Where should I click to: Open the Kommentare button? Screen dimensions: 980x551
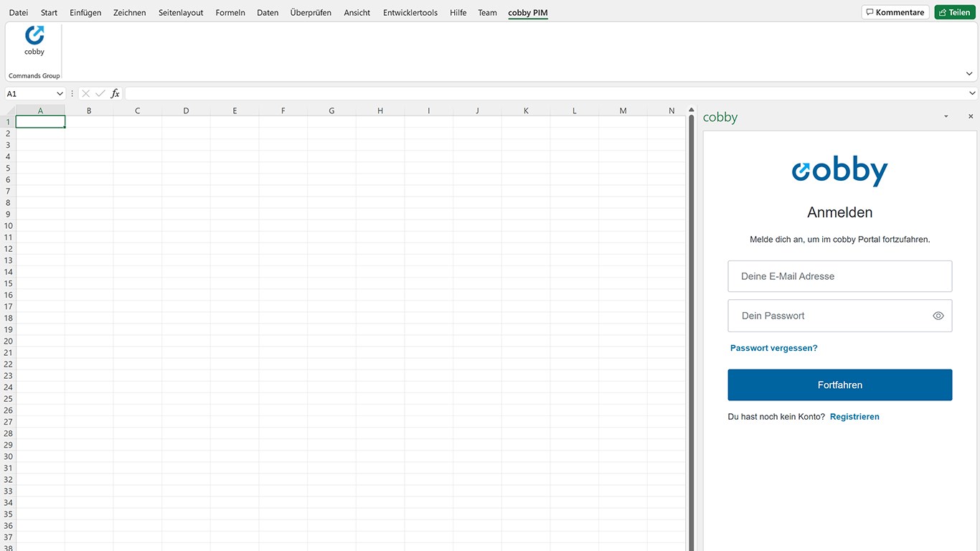[x=895, y=12]
